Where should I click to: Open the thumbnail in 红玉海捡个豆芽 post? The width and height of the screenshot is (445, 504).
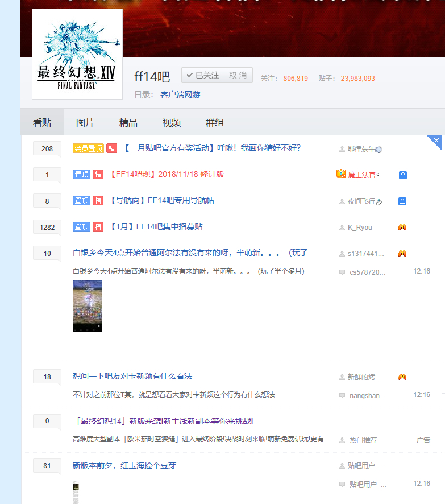(76, 492)
